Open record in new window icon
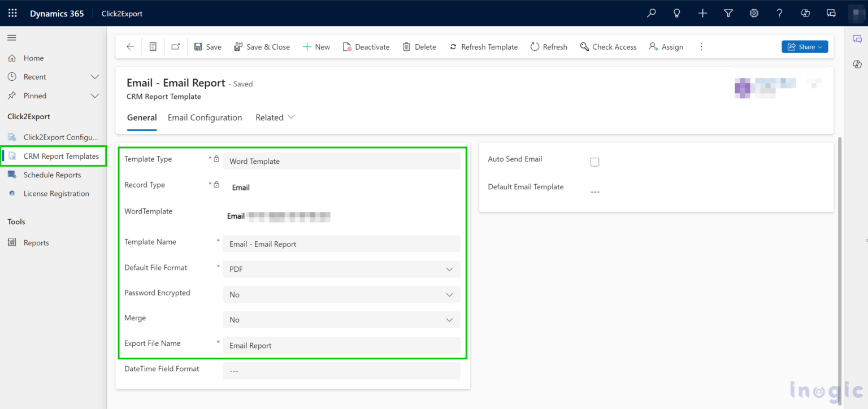This screenshot has width=868, height=409. click(176, 47)
